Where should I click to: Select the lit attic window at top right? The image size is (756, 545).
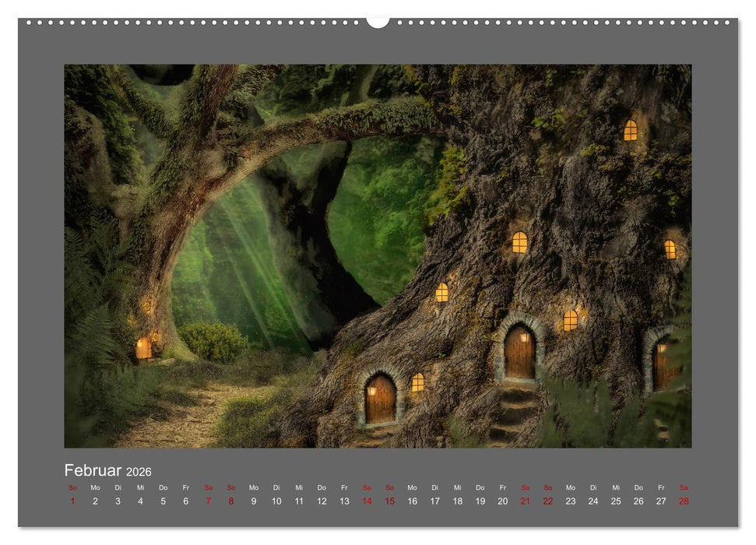[x=631, y=130]
